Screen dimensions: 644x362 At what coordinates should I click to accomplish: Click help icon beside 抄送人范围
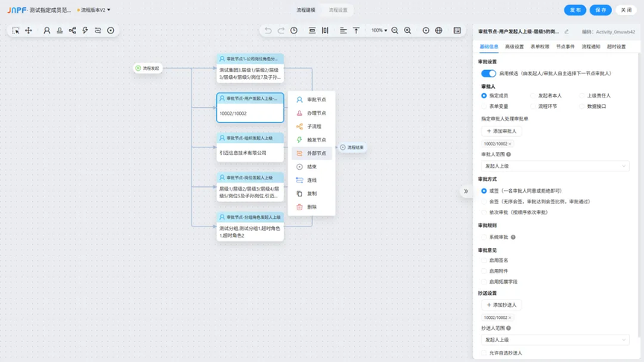click(x=508, y=328)
